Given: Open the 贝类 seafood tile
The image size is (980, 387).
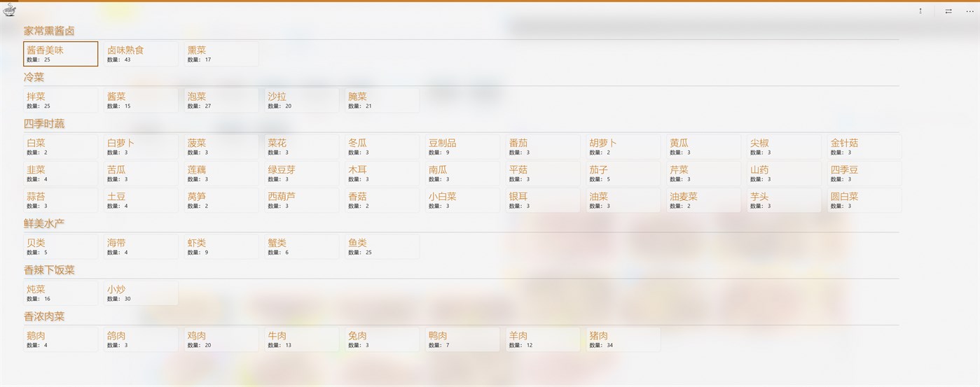Looking at the screenshot, I should 61,246.
